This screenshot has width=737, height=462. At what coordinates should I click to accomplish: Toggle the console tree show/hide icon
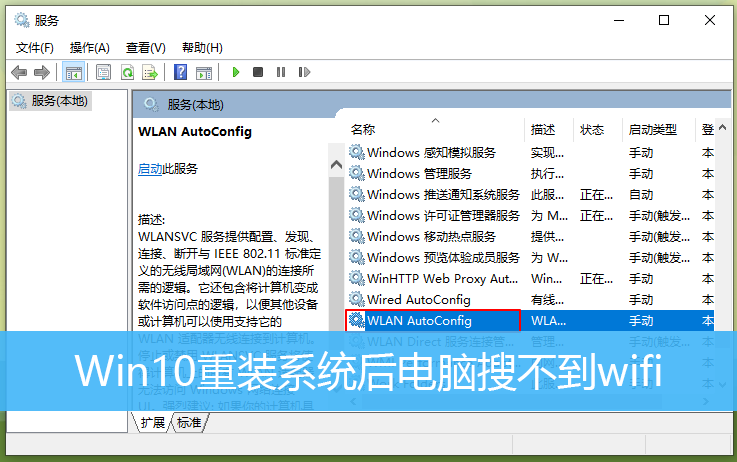click(x=73, y=72)
